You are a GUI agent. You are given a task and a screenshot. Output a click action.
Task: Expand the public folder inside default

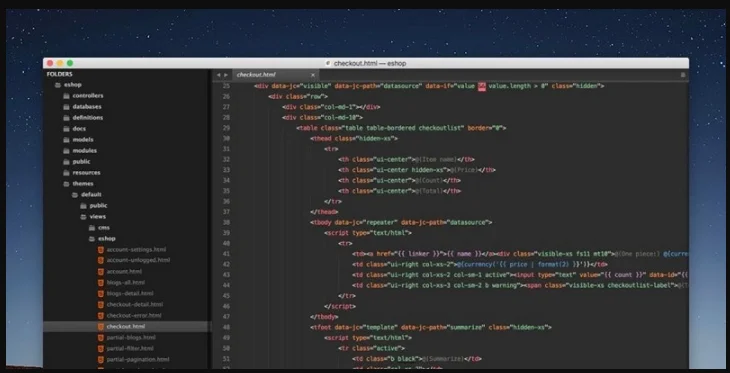(x=98, y=206)
